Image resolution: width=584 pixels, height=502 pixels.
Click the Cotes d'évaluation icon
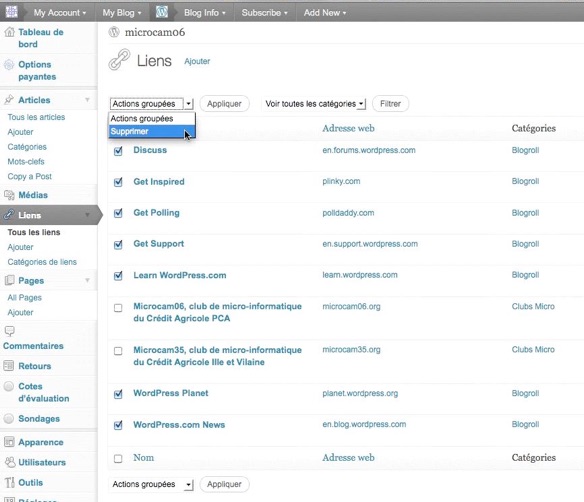tap(9, 386)
